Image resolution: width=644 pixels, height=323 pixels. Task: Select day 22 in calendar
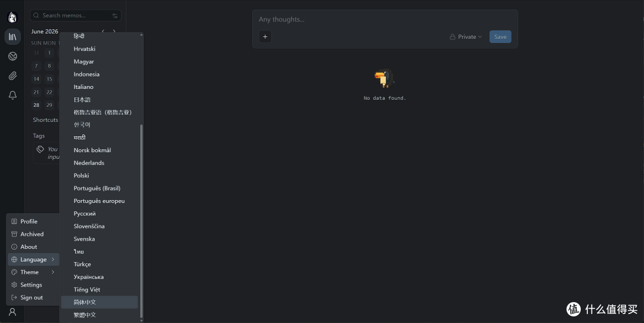pos(49,92)
